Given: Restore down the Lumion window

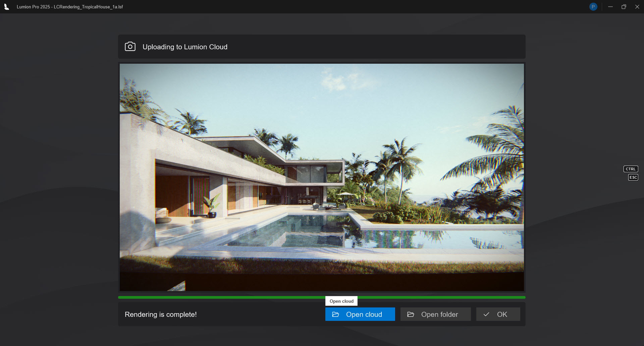Looking at the screenshot, I should (624, 7).
